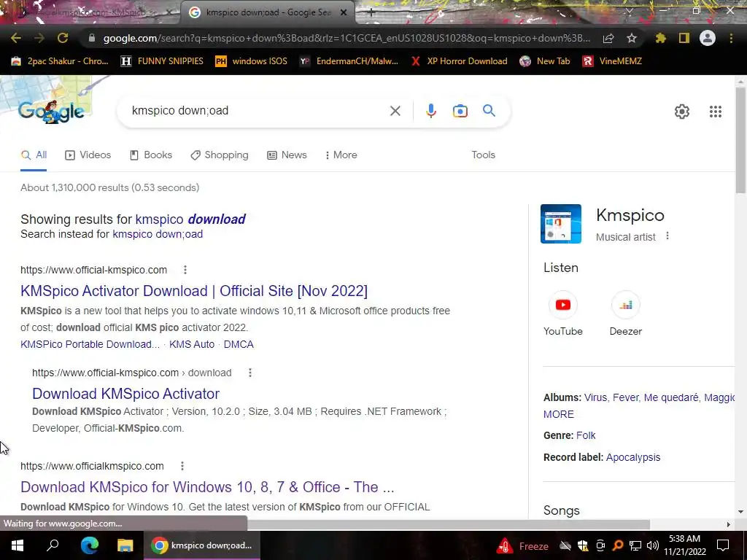Open 'Download KMSpico for Windows 10, 8, 7' result
The image size is (747, 560).
(207, 487)
